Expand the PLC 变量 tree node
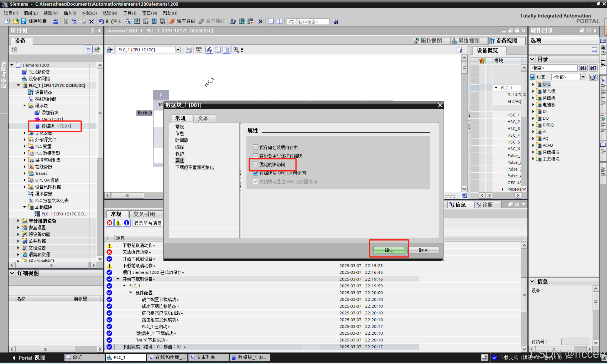607x364 pixels. coord(24,146)
